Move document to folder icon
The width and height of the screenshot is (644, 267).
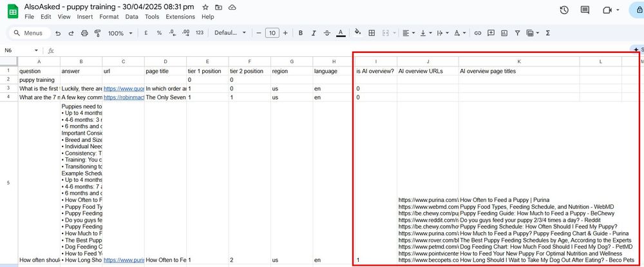coord(218,7)
